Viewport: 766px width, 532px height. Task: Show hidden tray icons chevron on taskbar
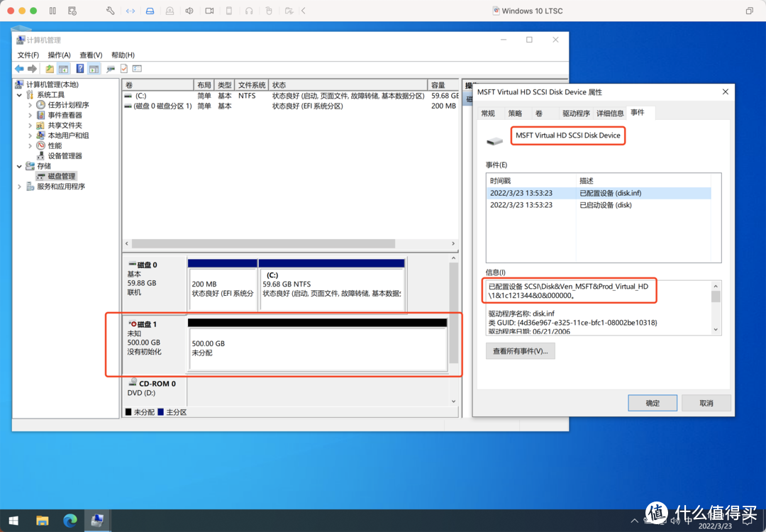pyautogui.click(x=634, y=521)
